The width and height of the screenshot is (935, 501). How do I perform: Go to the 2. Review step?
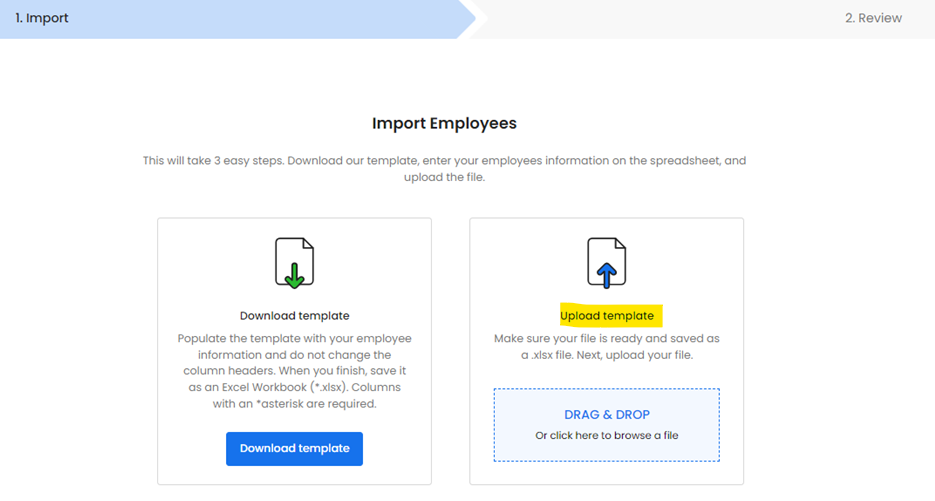[x=872, y=18]
